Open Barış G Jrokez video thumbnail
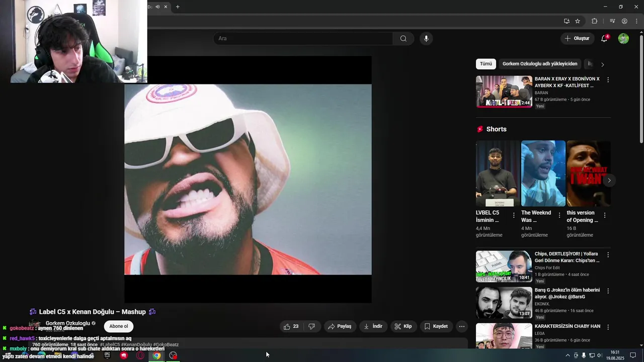This screenshot has width=644, height=362. coord(504,303)
